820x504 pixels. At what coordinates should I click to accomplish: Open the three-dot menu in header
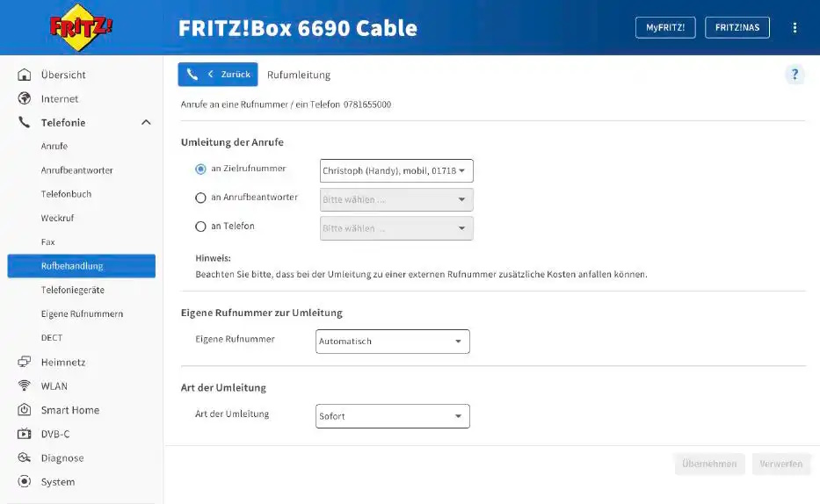[x=795, y=28]
